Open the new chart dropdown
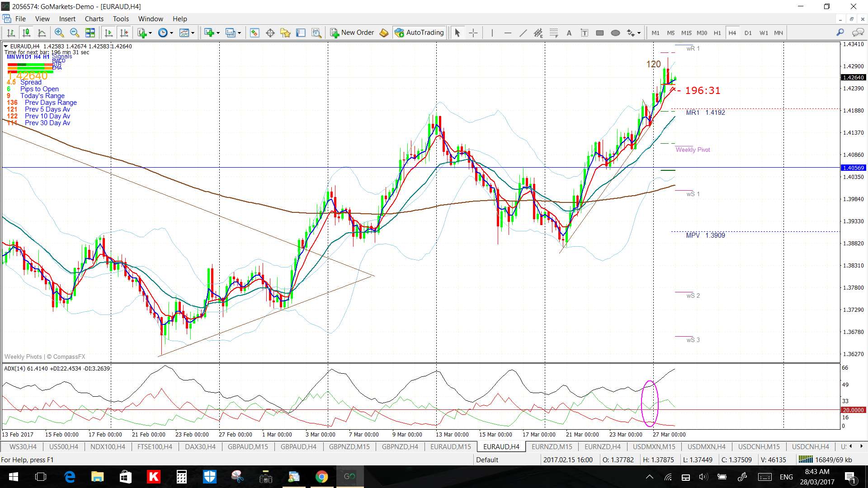Screen dimensions: 868x488 (x=212, y=33)
